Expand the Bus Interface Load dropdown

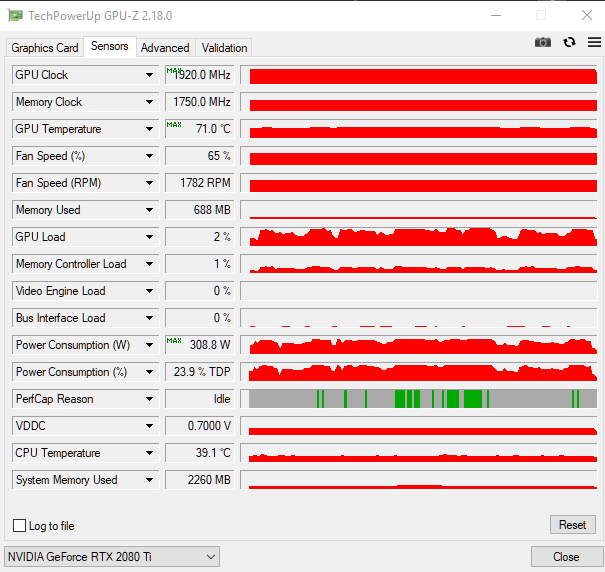click(149, 318)
